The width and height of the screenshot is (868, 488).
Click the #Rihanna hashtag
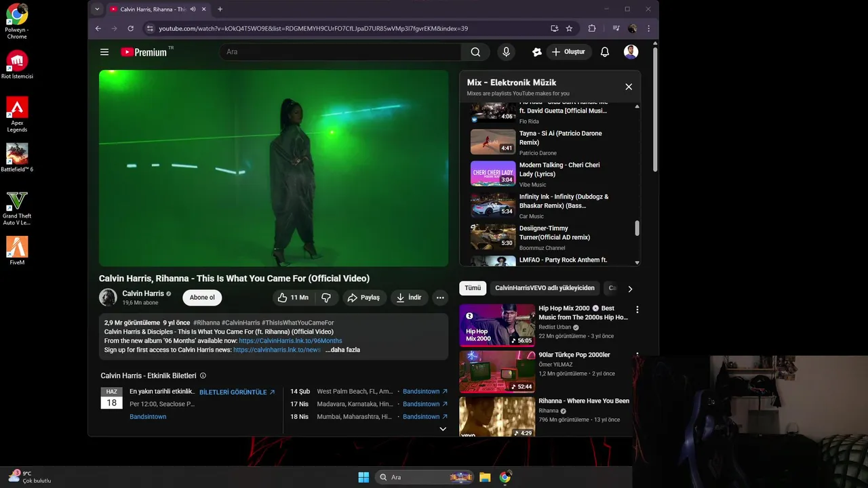coord(206,323)
